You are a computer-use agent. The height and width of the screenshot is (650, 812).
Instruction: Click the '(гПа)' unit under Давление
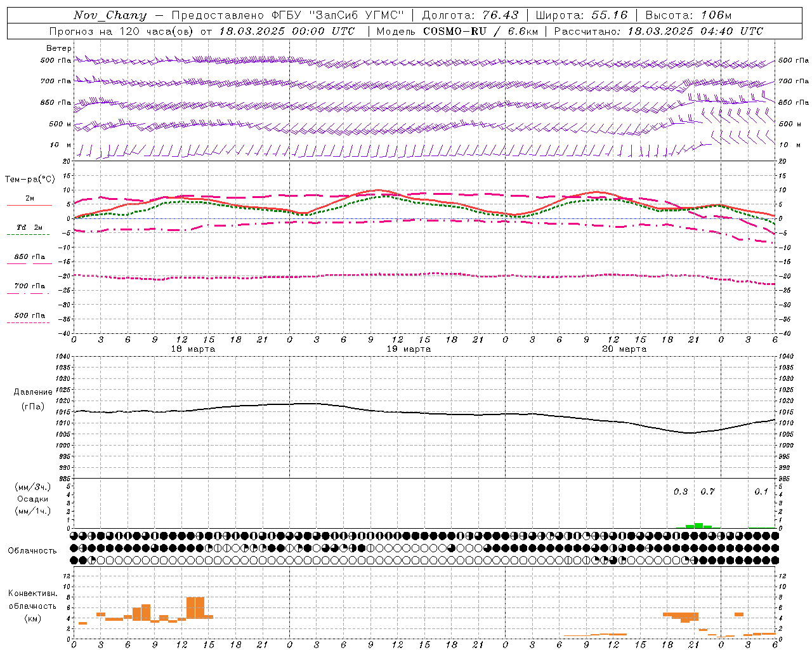pos(33,407)
